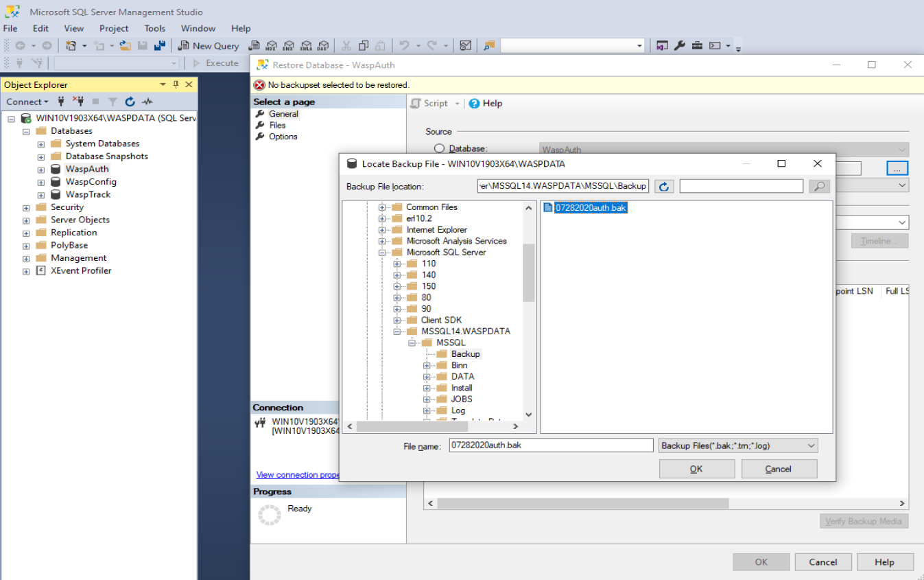Select the Options page in Restore Database
Image resolution: width=924 pixels, height=580 pixels.
pos(283,137)
